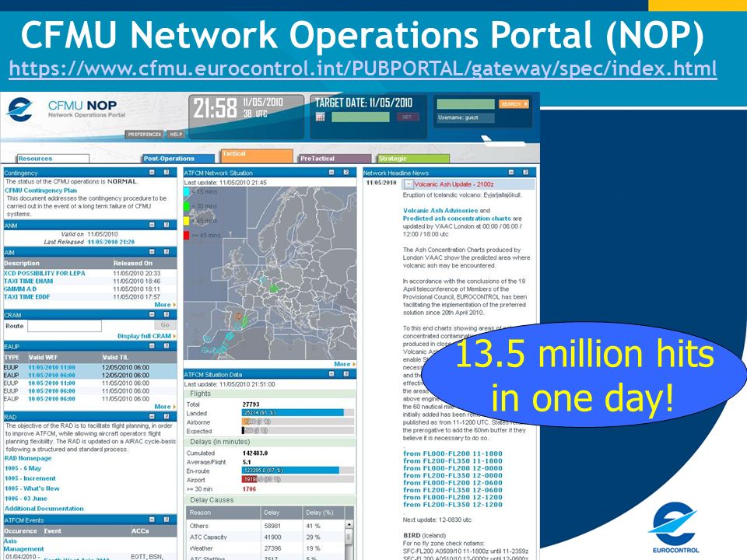
Task: Open help for the AIM panel
Action: (x=167, y=252)
